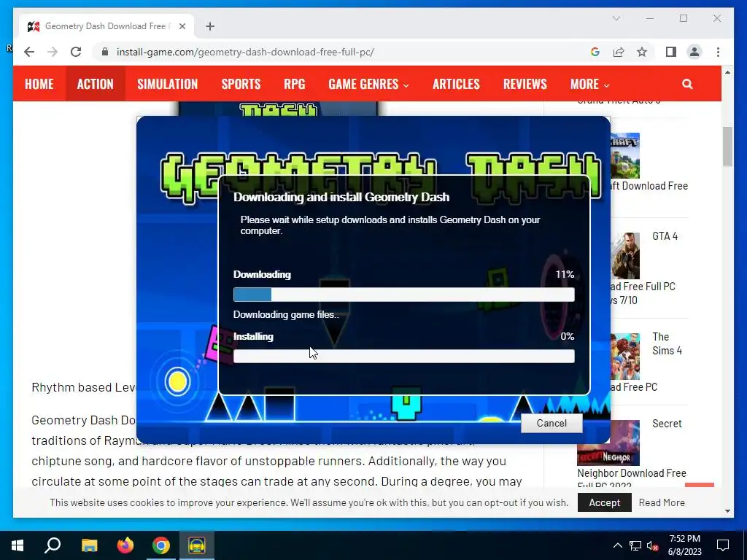Open a new tab with plus button
This screenshot has width=747, height=560.
pos(210,26)
